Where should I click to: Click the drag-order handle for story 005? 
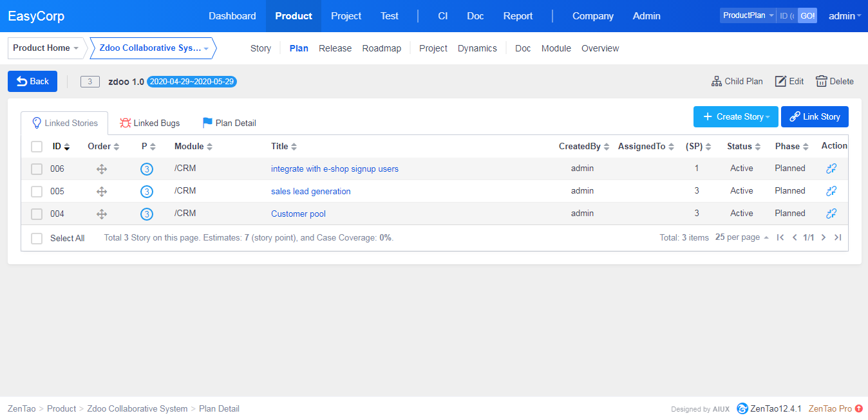click(x=102, y=191)
